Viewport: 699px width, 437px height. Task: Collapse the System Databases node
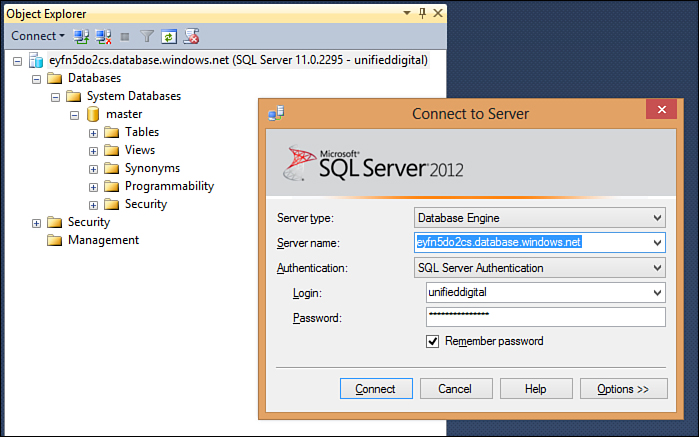[x=55, y=96]
